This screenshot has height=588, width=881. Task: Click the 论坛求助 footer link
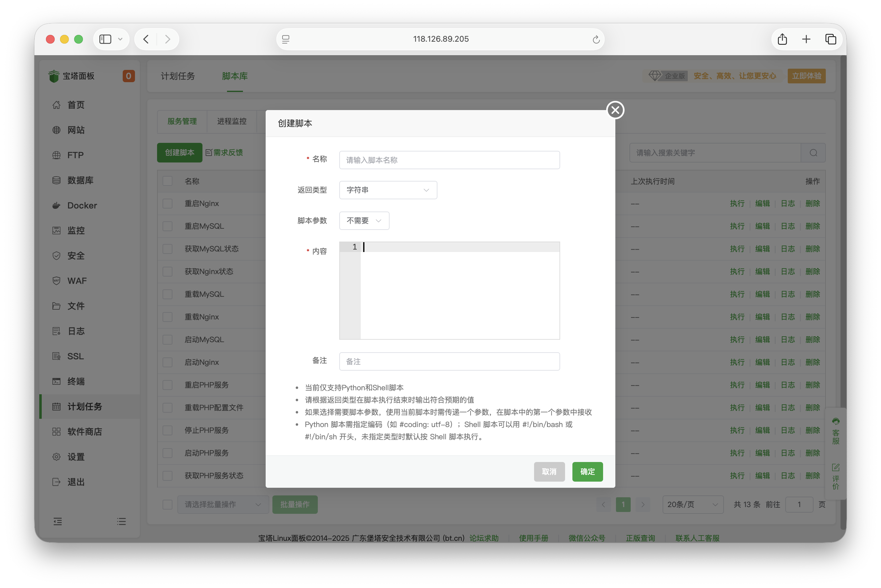484,538
